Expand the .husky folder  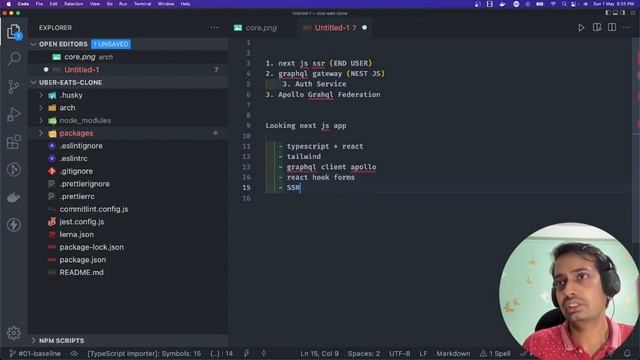[x=41, y=95]
